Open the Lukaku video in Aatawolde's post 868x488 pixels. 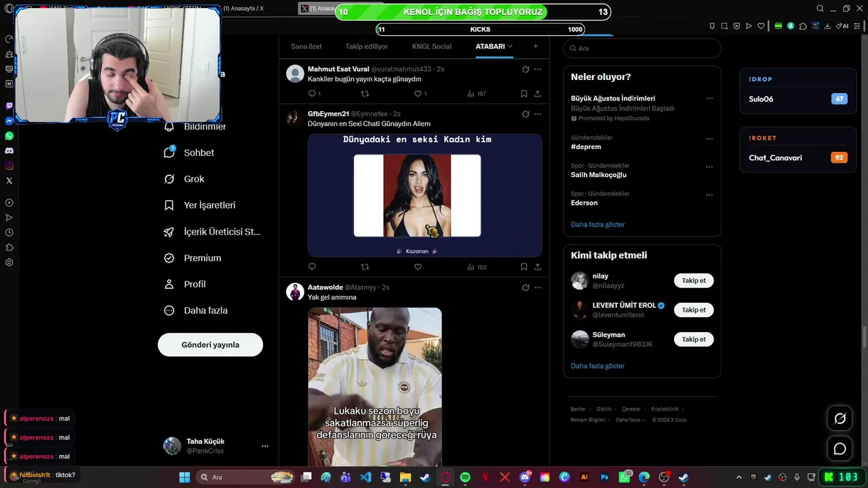[x=375, y=386]
